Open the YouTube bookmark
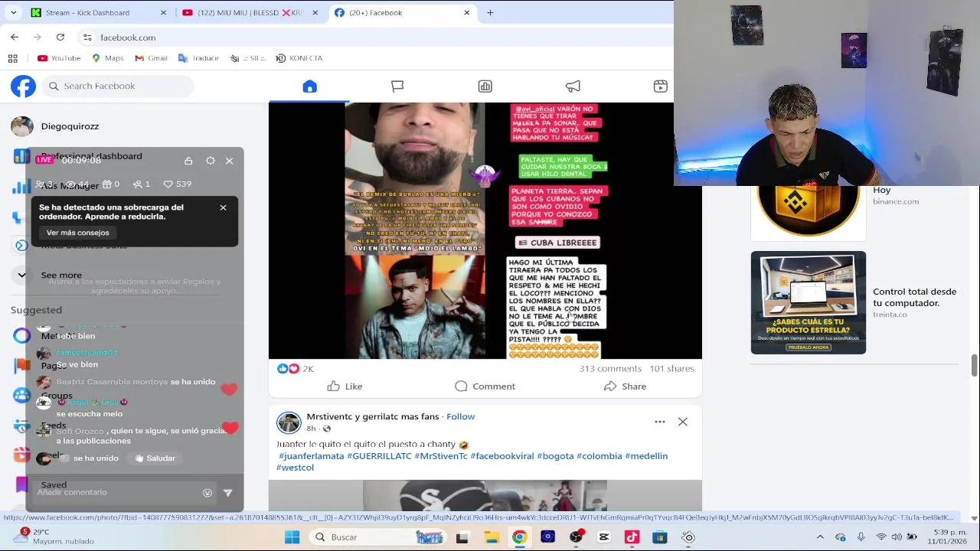Image resolution: width=980 pixels, height=551 pixels. pos(59,58)
